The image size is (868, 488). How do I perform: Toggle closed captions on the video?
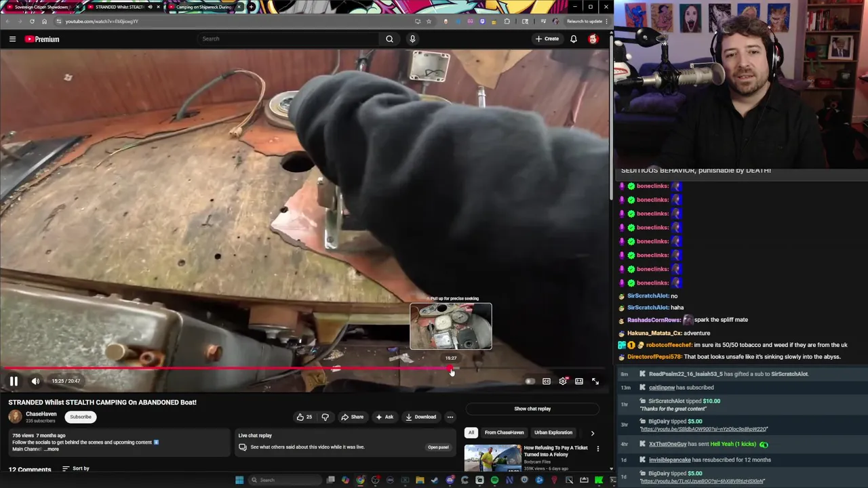point(547,382)
